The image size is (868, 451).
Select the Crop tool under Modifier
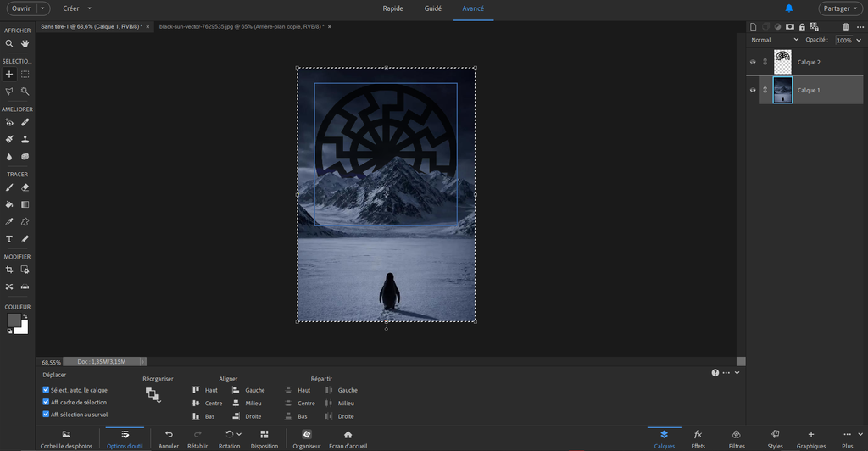(9, 270)
